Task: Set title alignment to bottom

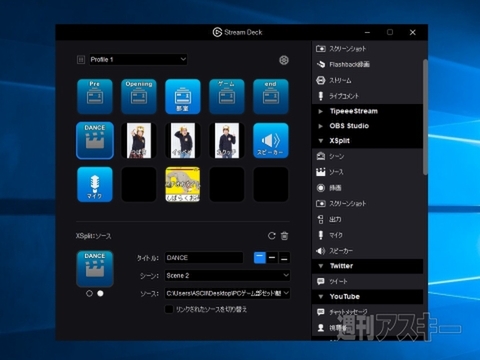Action: click(x=284, y=258)
